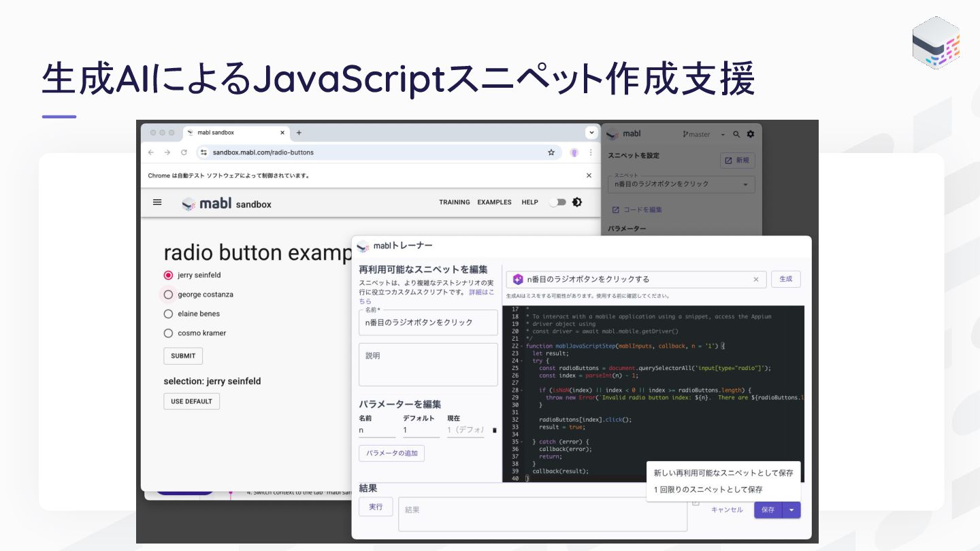Collapse the try block at line 24

coord(522,361)
